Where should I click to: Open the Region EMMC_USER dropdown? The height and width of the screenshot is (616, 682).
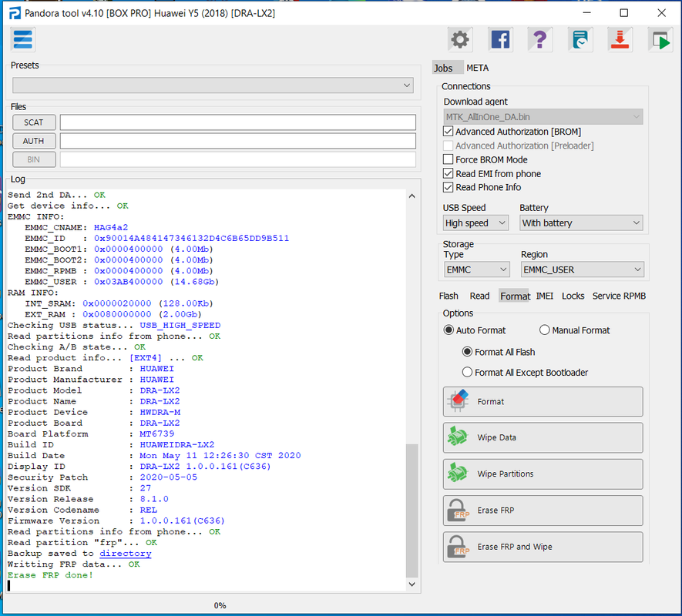point(583,269)
